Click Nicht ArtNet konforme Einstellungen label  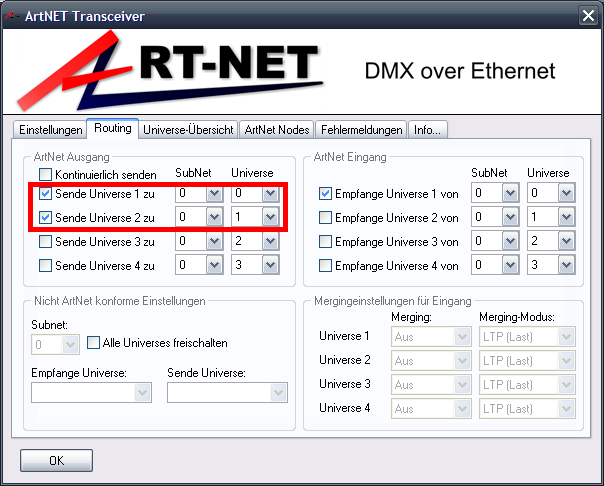tap(119, 301)
